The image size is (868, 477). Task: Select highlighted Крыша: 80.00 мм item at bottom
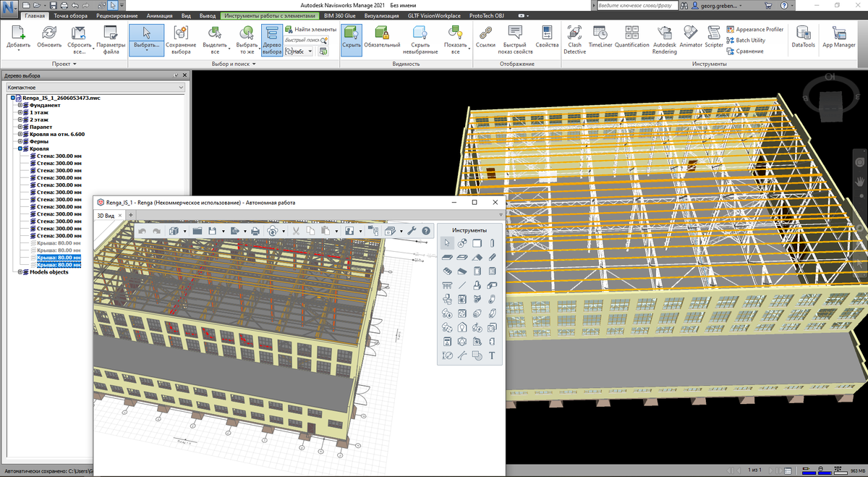(59, 265)
